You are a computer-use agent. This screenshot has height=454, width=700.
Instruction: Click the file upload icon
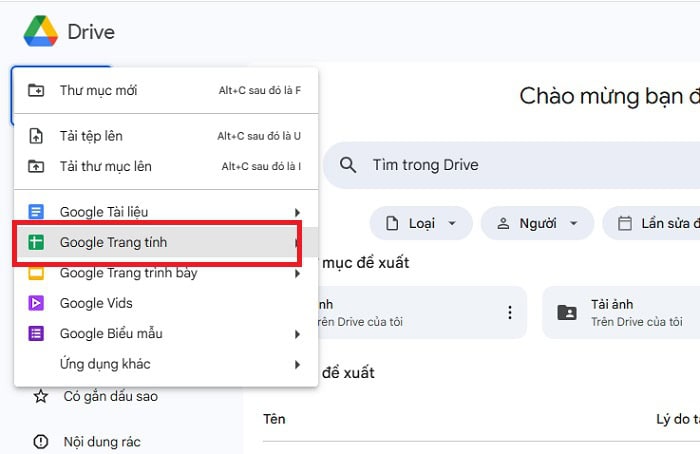tap(37, 136)
